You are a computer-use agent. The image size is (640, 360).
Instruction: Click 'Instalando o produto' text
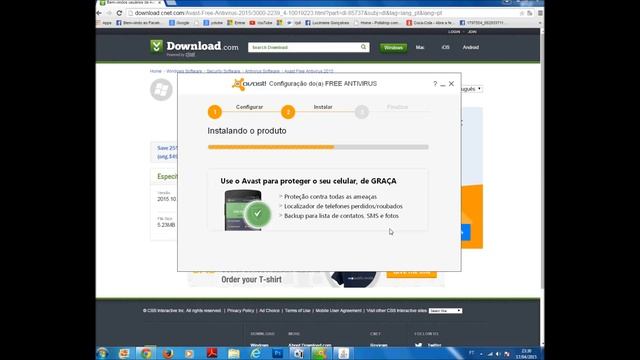point(247,131)
